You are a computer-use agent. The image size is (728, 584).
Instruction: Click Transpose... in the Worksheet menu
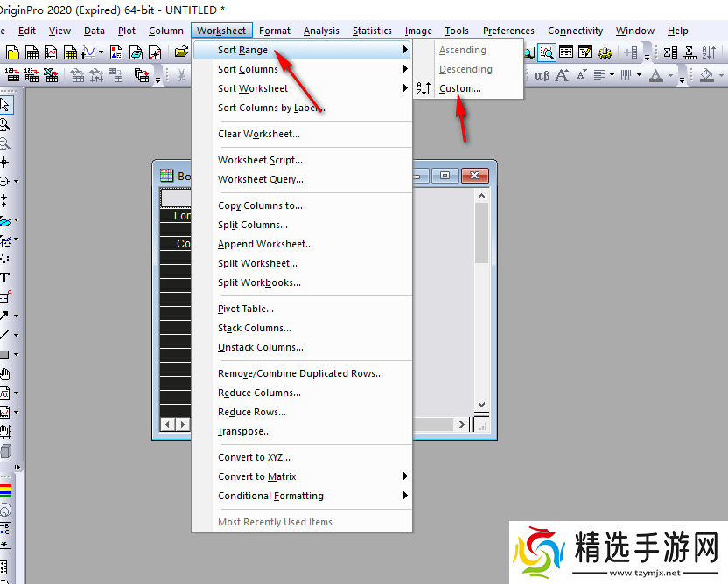[x=244, y=431]
